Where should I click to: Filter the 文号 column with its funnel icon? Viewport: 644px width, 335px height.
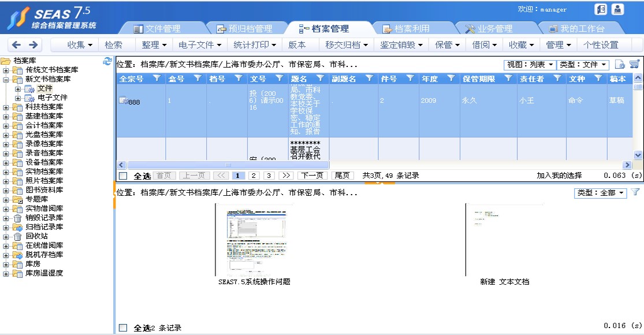tap(280, 78)
